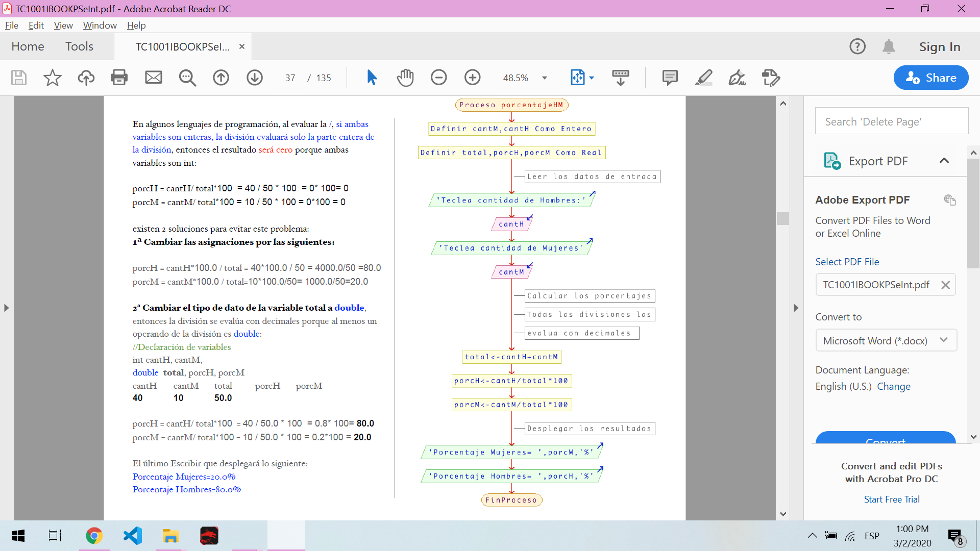The height and width of the screenshot is (551, 980).
Task: Open the View menu
Action: tap(63, 25)
